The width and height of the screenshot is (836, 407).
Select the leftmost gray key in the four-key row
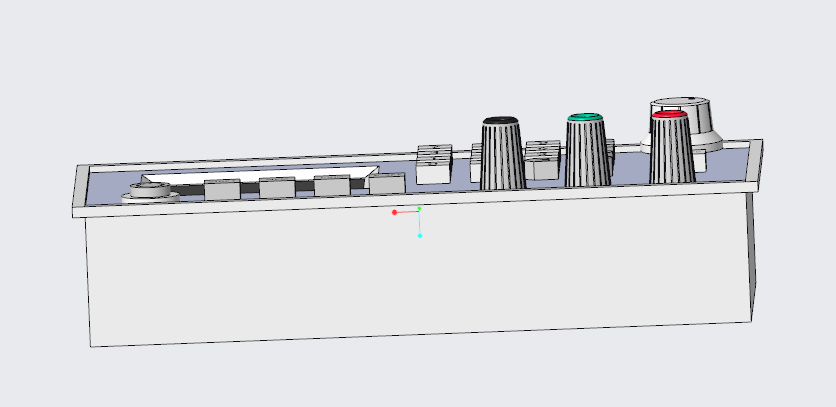coord(222,190)
